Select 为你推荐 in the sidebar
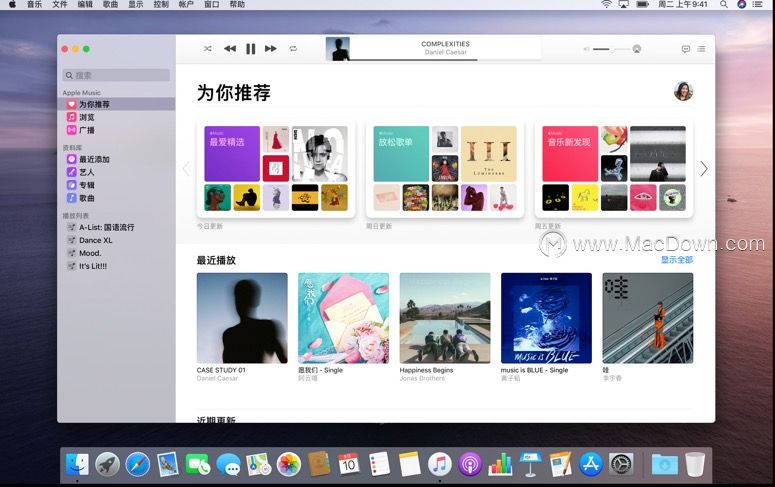775x487 pixels. pyautogui.click(x=116, y=104)
